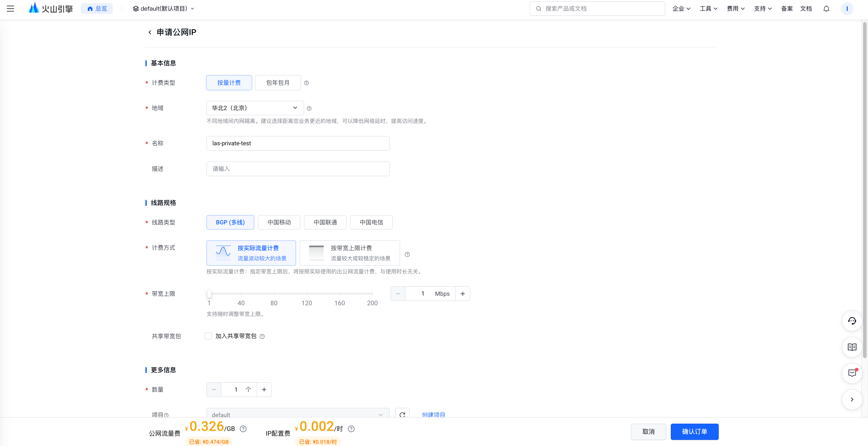Open the customer service headset widget

click(x=852, y=321)
